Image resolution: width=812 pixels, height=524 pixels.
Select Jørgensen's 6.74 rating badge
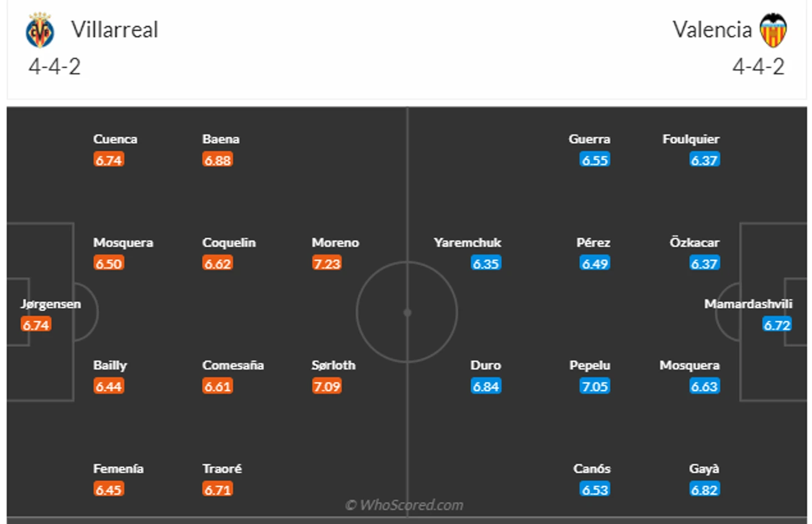point(36,325)
